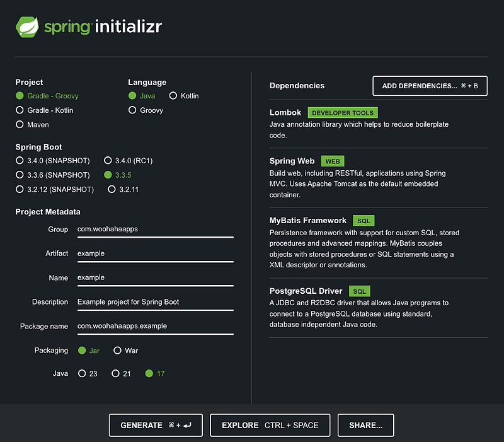Click the EXPLORE button
This screenshot has width=504, height=442.
[271, 425]
